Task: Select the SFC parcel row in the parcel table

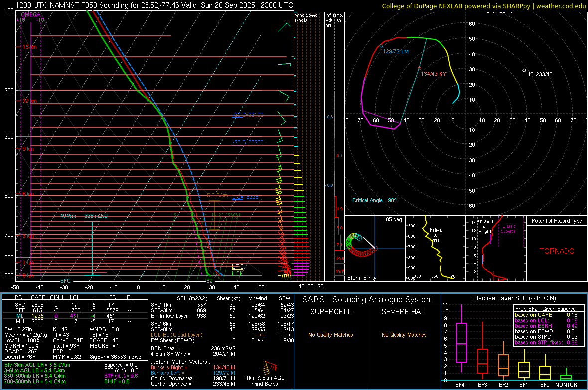Action: pyautogui.click(x=75, y=305)
